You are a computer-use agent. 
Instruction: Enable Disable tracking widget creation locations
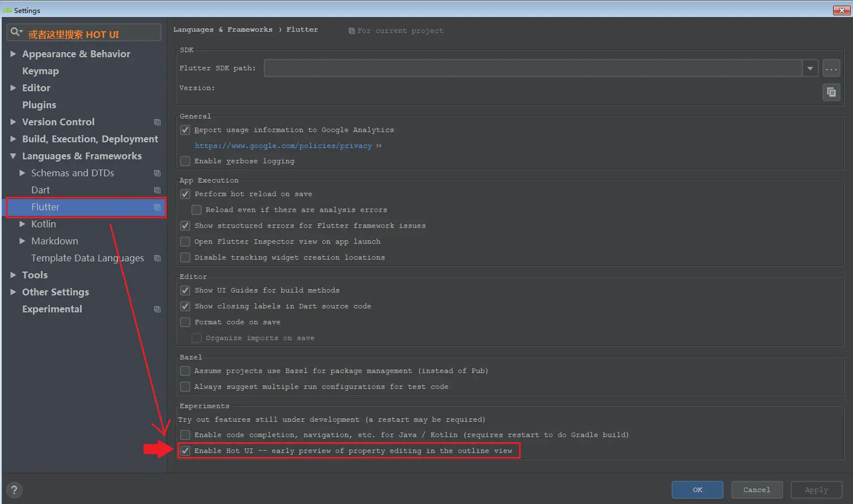[x=185, y=257]
